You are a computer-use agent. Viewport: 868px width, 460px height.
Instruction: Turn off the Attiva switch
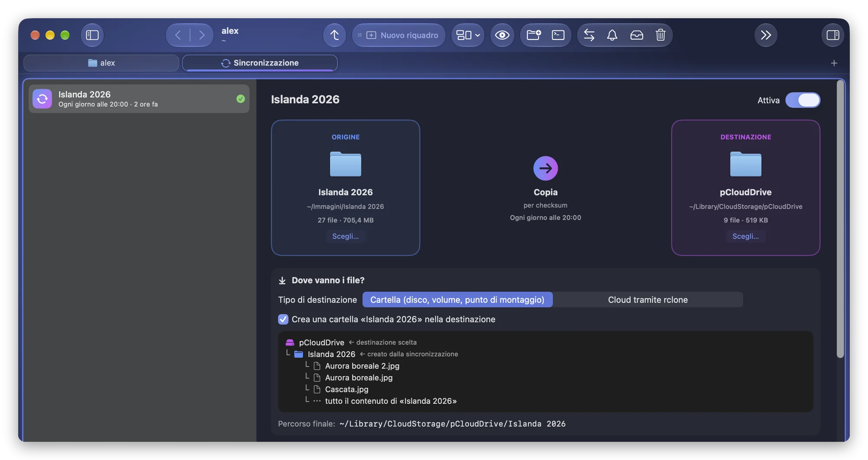(802, 100)
